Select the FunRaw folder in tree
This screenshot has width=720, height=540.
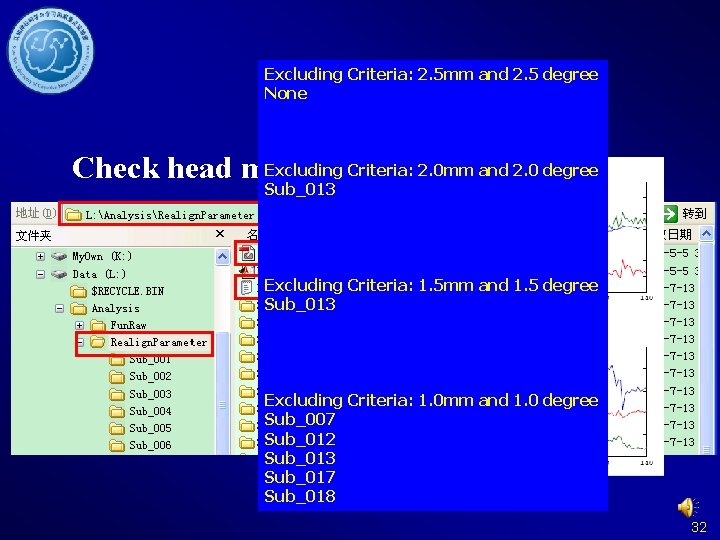(128, 325)
